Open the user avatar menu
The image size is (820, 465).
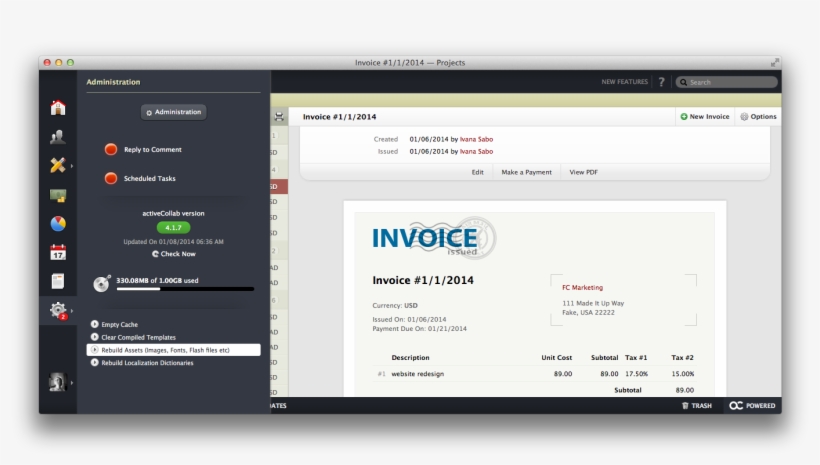tap(58, 382)
